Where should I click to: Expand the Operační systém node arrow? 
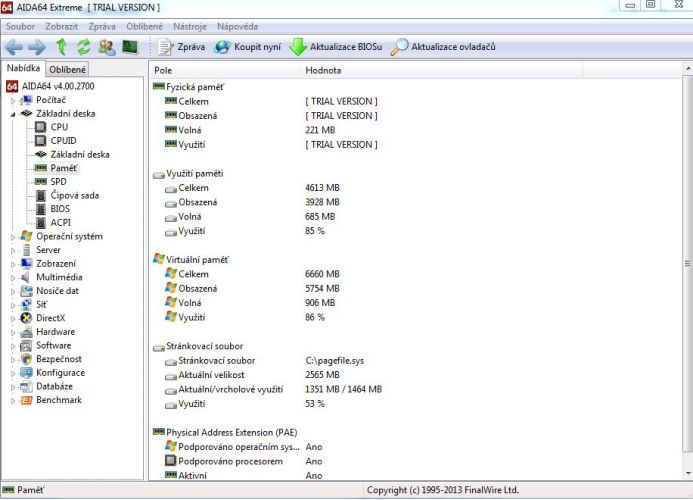pyautogui.click(x=13, y=237)
